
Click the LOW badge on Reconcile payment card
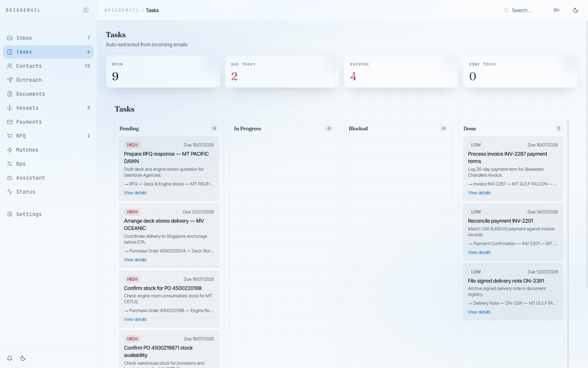click(476, 212)
